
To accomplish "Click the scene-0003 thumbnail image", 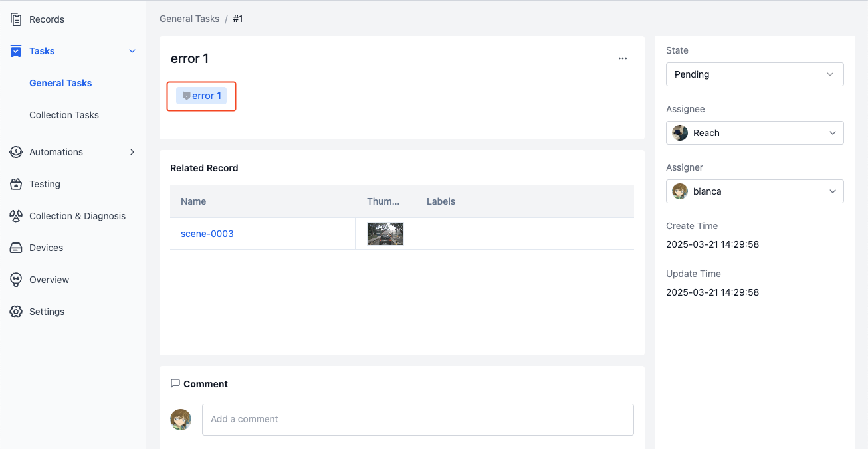I will pyautogui.click(x=385, y=234).
